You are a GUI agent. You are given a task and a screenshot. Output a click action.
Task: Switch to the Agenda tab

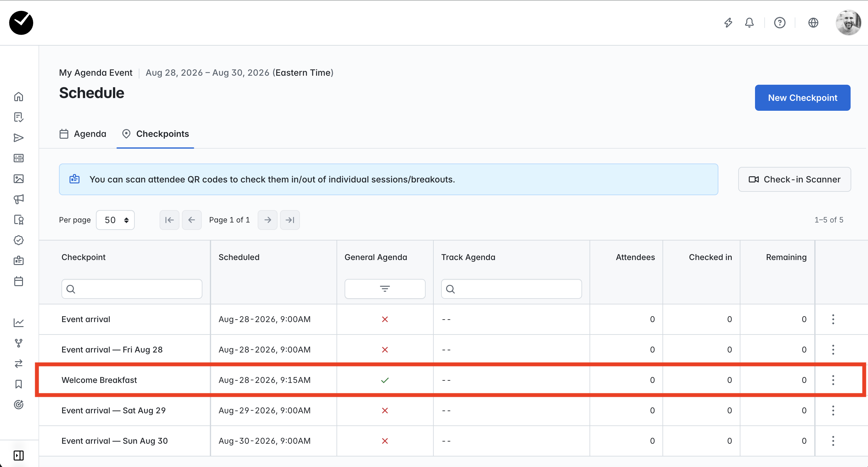click(x=83, y=134)
